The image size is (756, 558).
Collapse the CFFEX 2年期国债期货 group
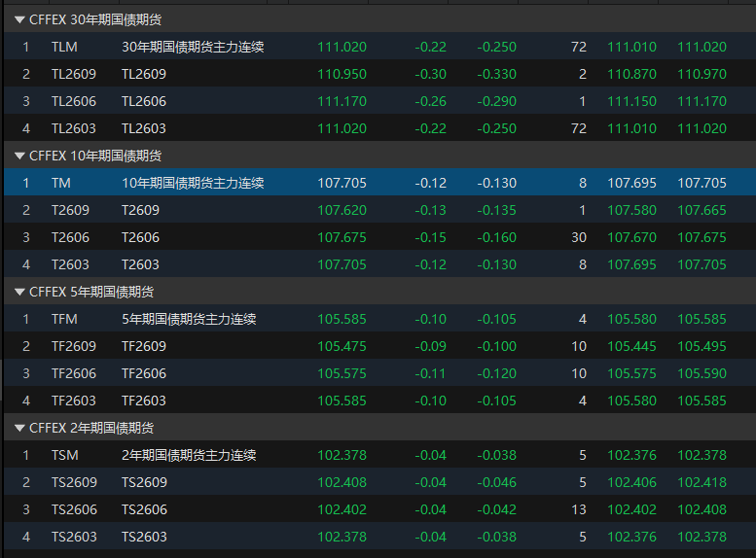coord(19,428)
